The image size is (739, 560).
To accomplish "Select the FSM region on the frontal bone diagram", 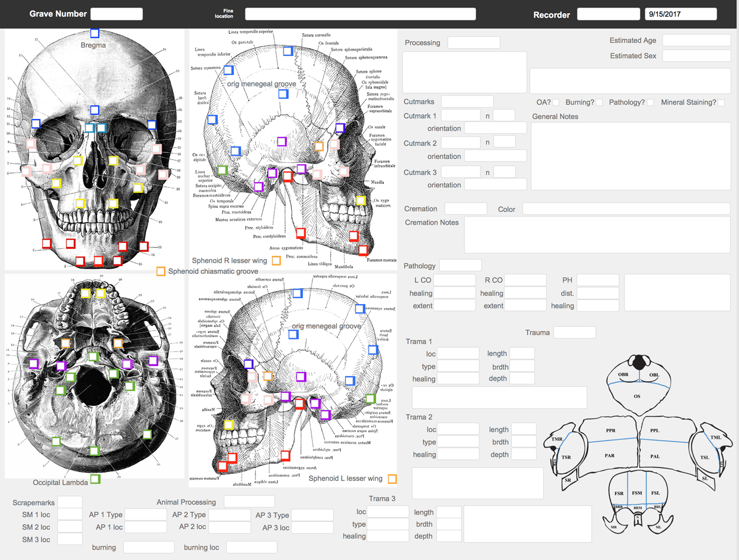I will [638, 493].
